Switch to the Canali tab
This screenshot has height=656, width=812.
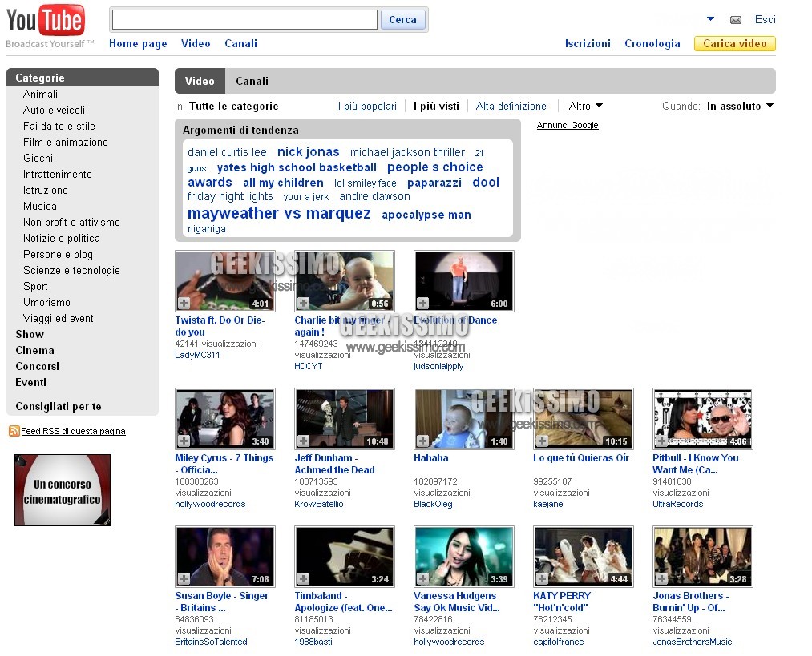click(252, 81)
